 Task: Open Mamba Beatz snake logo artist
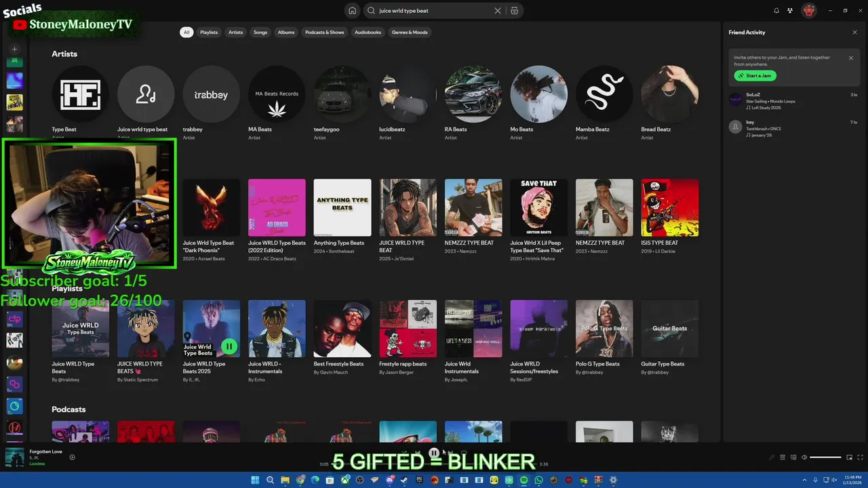pos(604,94)
